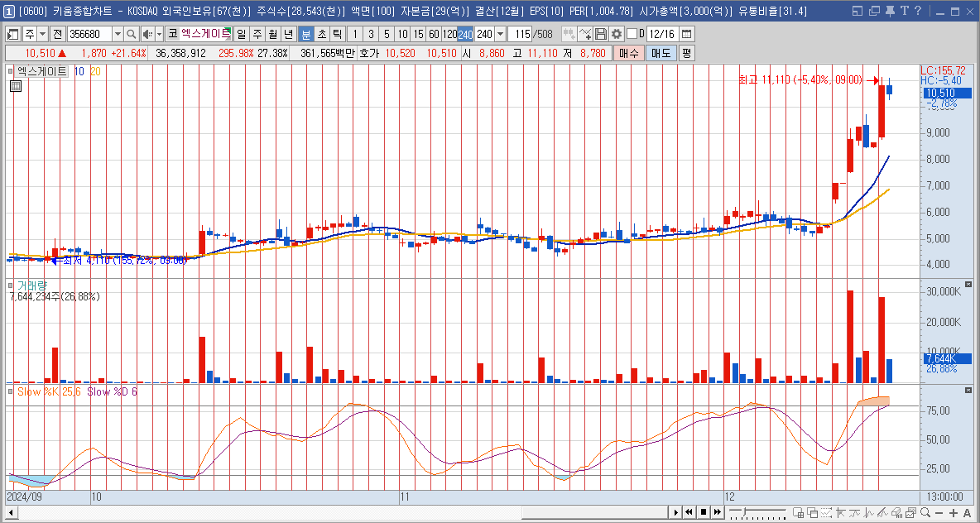Viewport: 980px width, 523px height.
Task: Click the stop playback button at bottom
Action: pos(703,513)
